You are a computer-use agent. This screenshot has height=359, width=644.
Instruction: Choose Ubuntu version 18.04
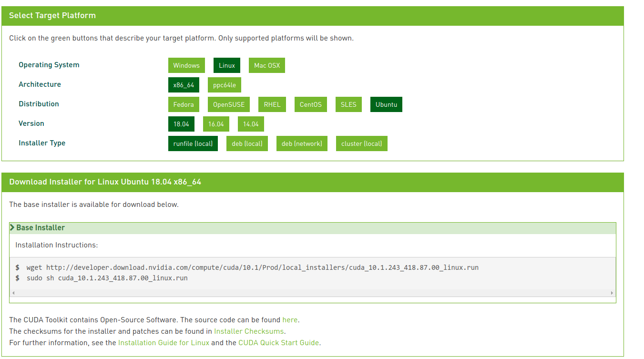tap(181, 124)
